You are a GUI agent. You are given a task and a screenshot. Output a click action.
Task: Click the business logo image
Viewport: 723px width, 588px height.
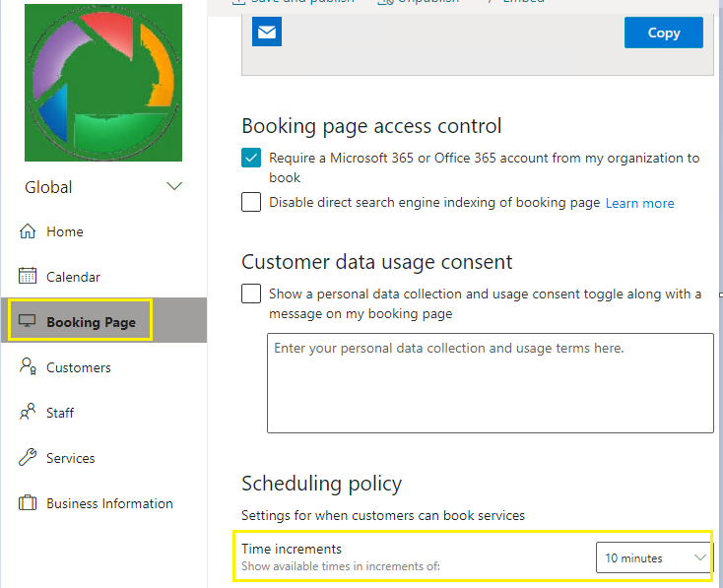[x=103, y=83]
